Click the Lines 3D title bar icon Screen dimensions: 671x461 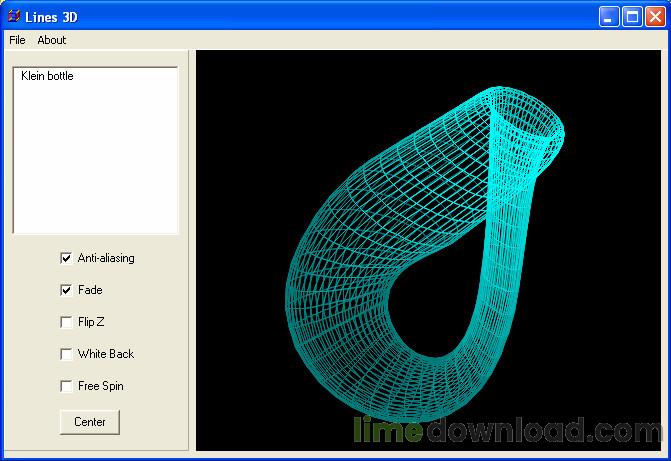pyautogui.click(x=14, y=16)
